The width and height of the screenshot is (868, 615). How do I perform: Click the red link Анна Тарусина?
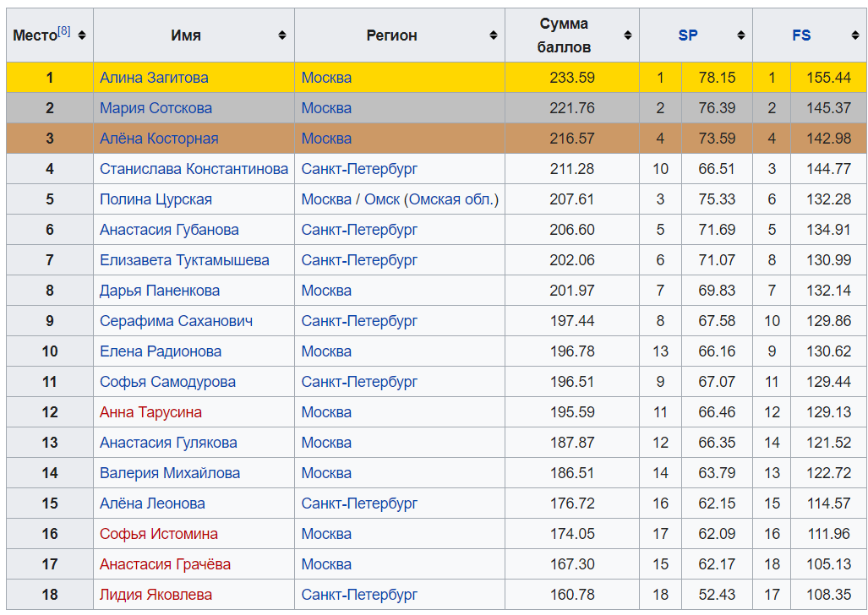[150, 412]
